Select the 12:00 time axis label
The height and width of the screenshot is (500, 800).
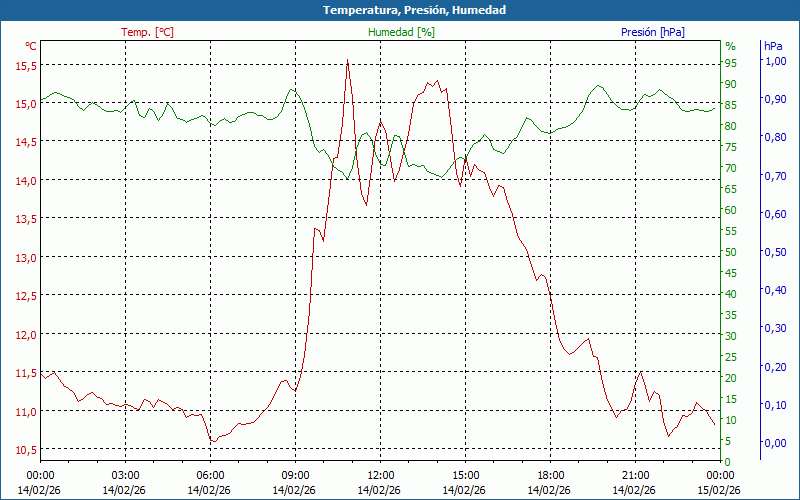[x=381, y=475]
